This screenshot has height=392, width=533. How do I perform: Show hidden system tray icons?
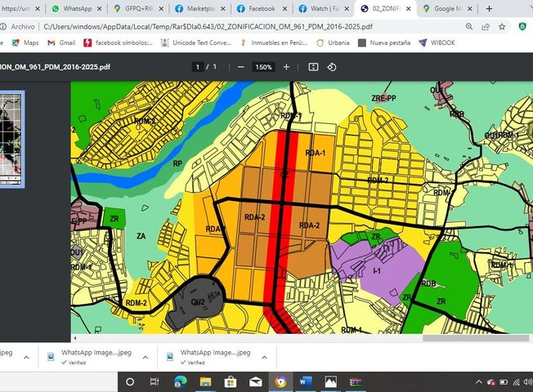(479, 382)
